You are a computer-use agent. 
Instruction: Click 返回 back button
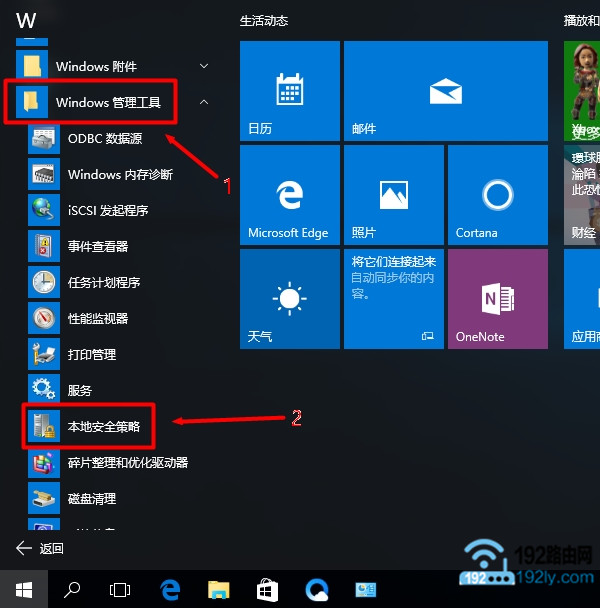40,548
